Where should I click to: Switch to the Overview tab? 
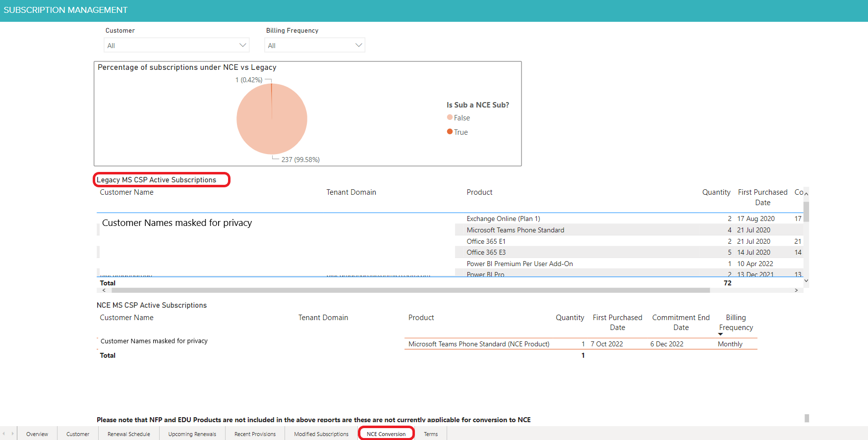[x=37, y=434]
